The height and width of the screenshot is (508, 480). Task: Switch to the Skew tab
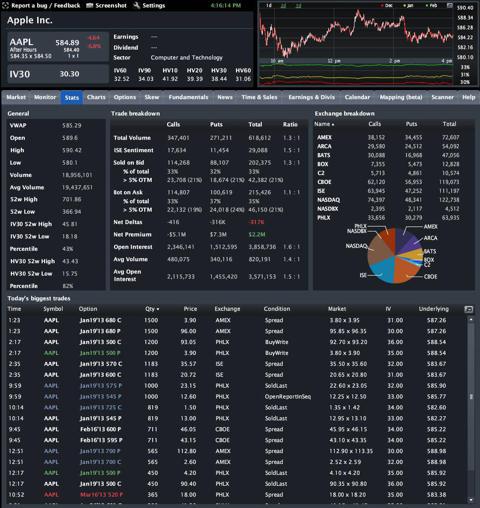tap(152, 97)
